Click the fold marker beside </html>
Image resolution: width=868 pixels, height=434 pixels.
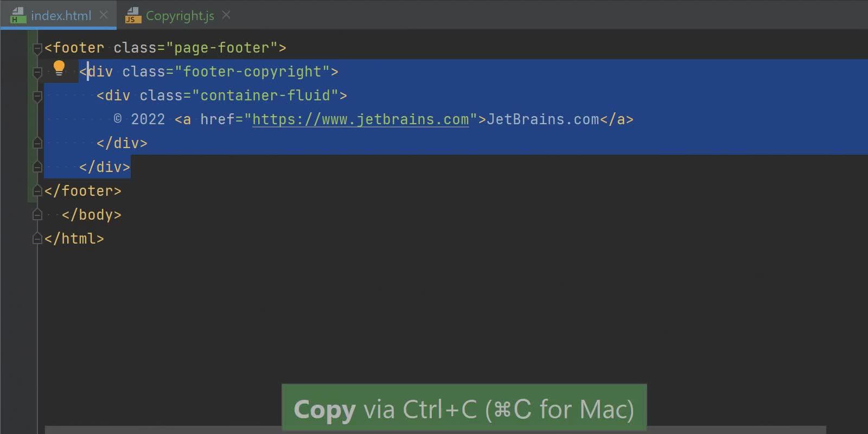click(x=37, y=238)
